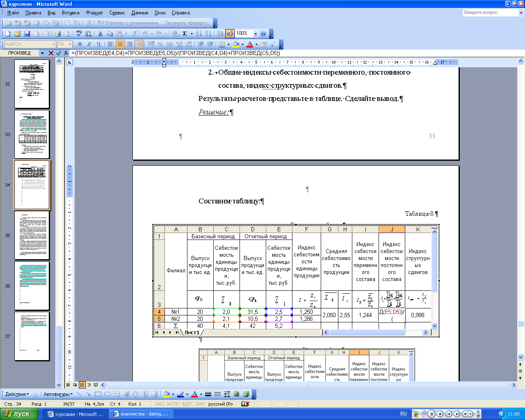Open the Введите вопрос help dropdown
525x420 pixels.
coord(521,13)
